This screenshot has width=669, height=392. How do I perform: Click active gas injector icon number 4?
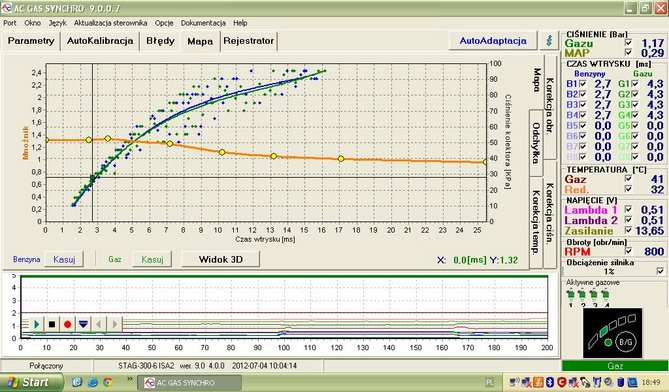605,295
